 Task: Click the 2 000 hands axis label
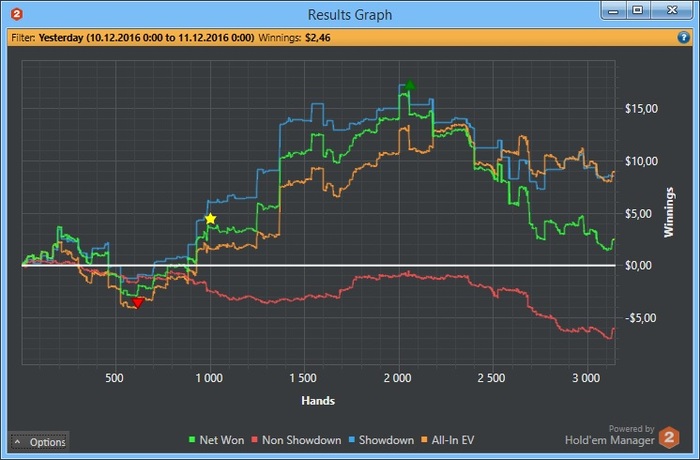397,378
